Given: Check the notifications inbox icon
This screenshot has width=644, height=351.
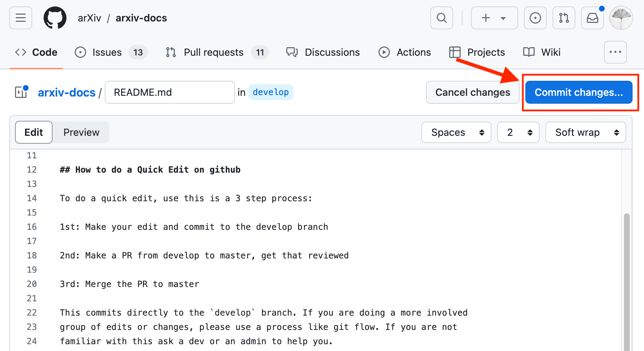Looking at the screenshot, I should (592, 18).
